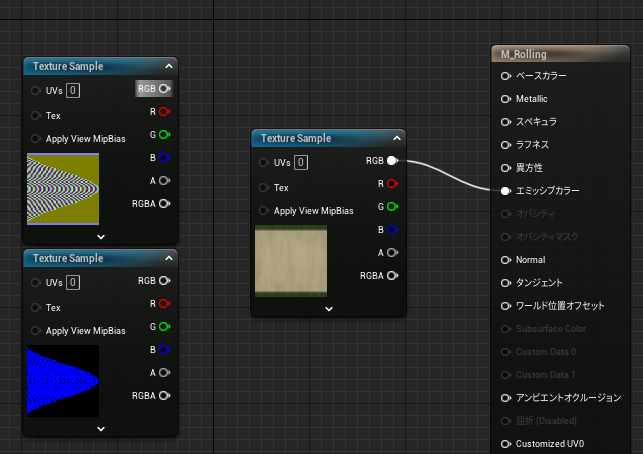Click UVs value field on beige-preview Texture Sample
The width and height of the screenshot is (643, 454).
pos(301,162)
